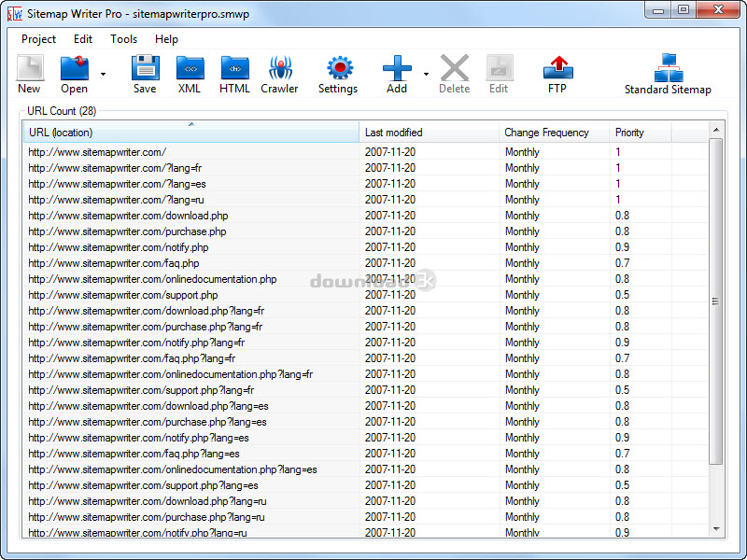
Task: Create a new project with New icon
Action: 30,67
